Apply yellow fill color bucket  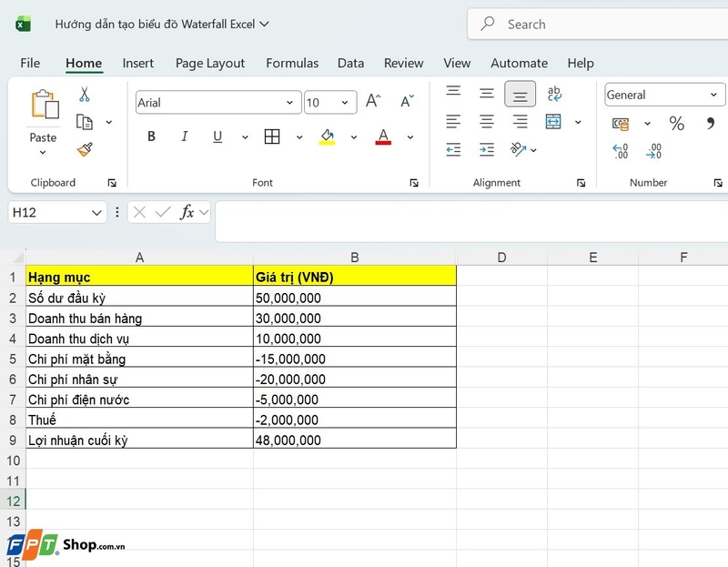tap(327, 137)
